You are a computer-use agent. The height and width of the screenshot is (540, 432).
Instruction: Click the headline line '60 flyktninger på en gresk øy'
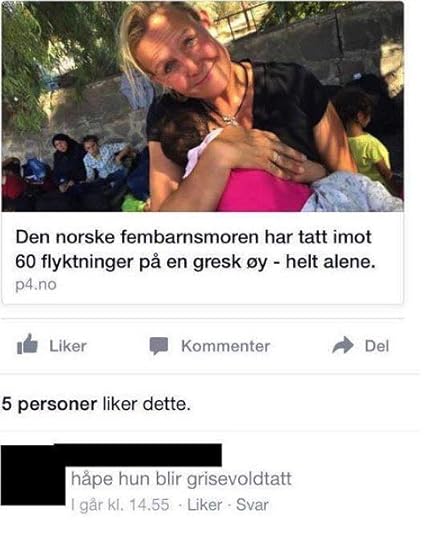[141, 262]
